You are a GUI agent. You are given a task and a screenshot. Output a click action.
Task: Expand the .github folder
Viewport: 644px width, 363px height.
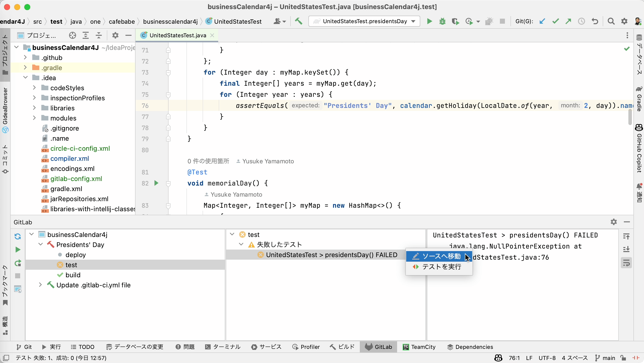[x=25, y=57]
